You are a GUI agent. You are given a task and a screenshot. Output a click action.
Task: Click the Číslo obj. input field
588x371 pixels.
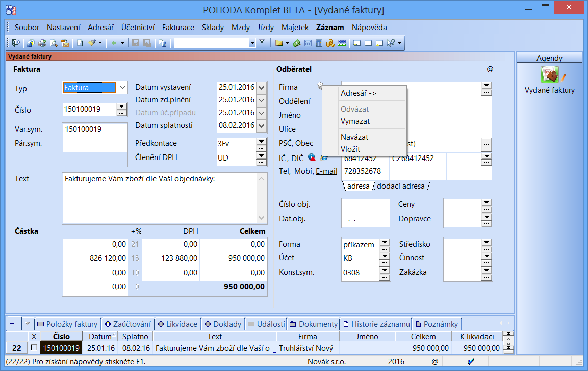(366, 205)
